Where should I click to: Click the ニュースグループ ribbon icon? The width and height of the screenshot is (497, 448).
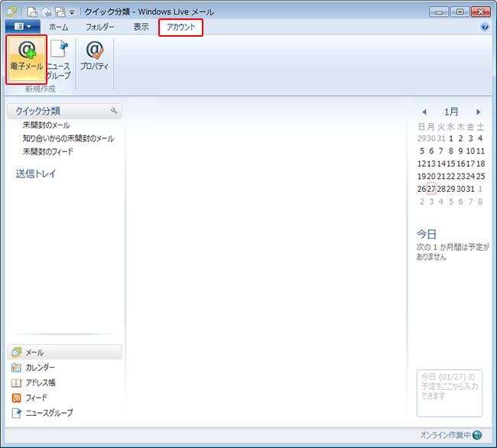58,59
